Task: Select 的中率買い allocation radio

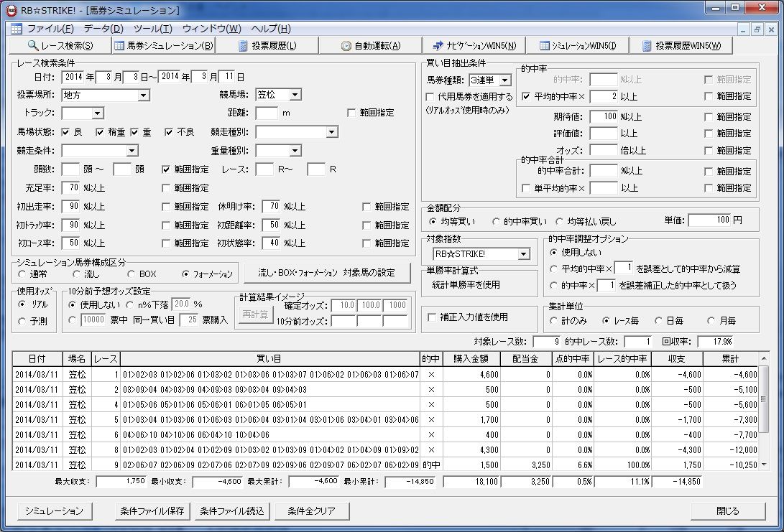Action: (496, 221)
